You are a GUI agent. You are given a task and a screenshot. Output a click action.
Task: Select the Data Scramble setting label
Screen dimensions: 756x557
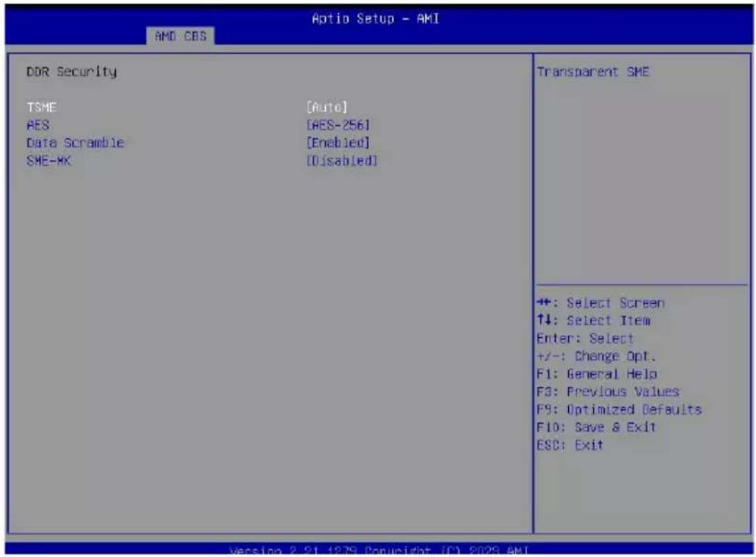point(75,143)
